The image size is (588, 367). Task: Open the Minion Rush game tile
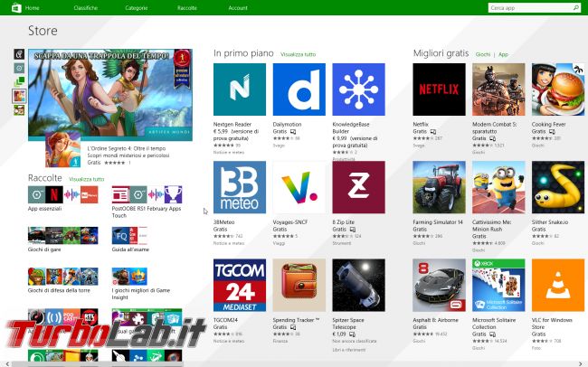pyautogui.click(x=498, y=187)
